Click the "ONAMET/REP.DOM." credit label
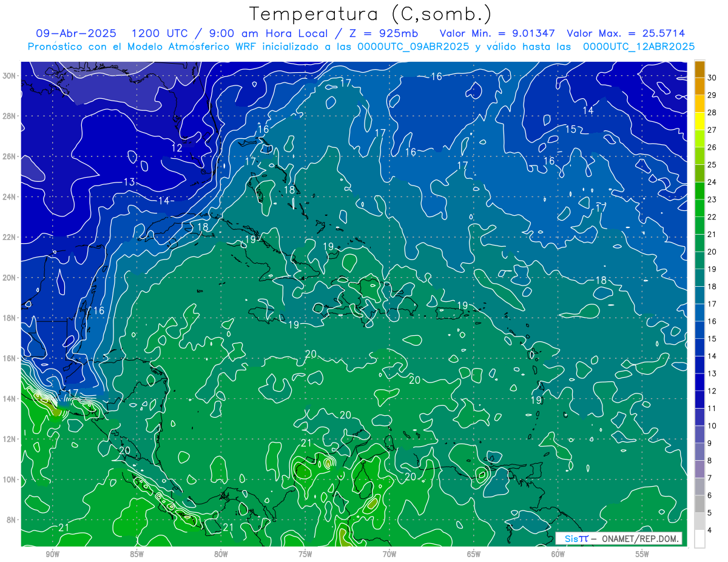728x562 pixels. click(x=641, y=538)
